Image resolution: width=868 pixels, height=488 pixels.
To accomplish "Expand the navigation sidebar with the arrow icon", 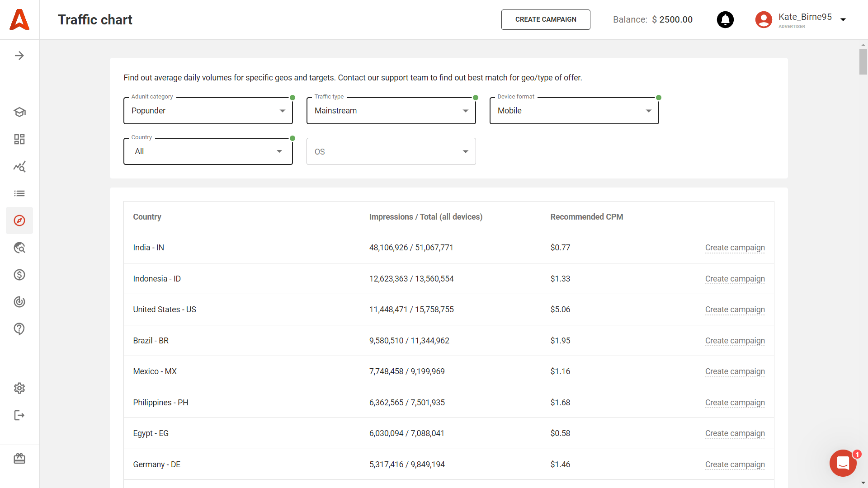I will pos(19,55).
